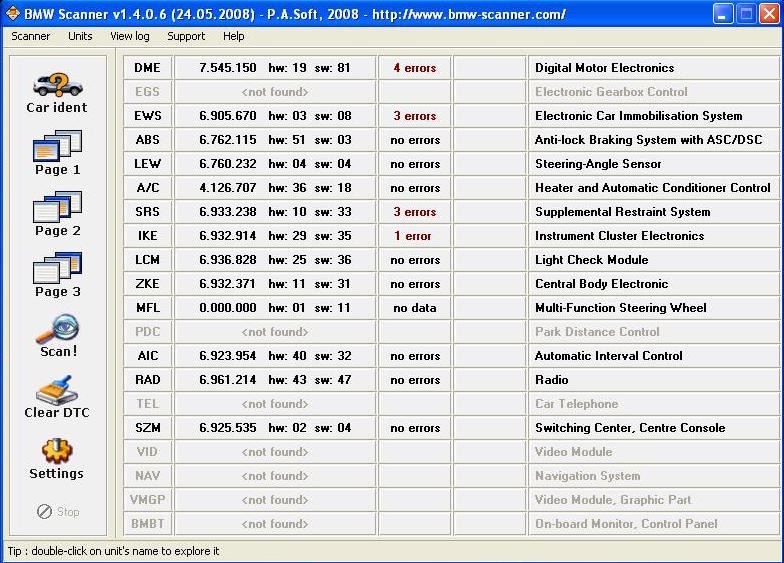Click 'Instrument Cluster Electronics' description

pos(620,236)
